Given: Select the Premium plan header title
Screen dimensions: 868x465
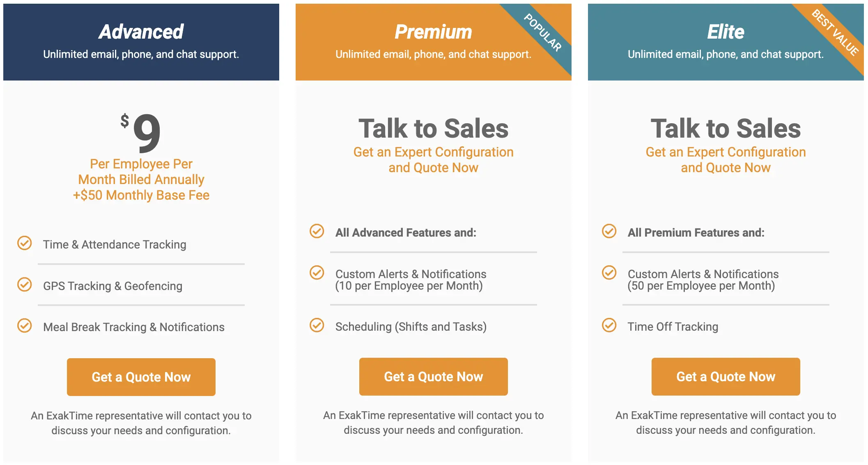Looking at the screenshot, I should [x=433, y=32].
